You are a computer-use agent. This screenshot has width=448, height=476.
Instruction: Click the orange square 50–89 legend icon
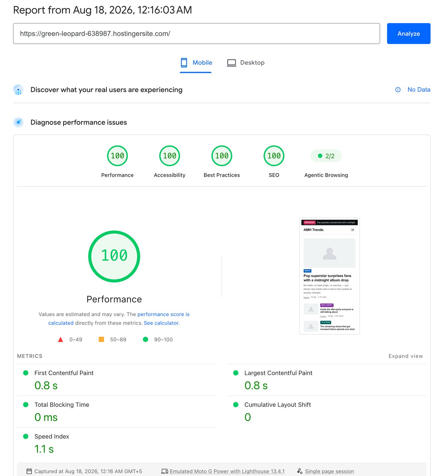[101, 339]
